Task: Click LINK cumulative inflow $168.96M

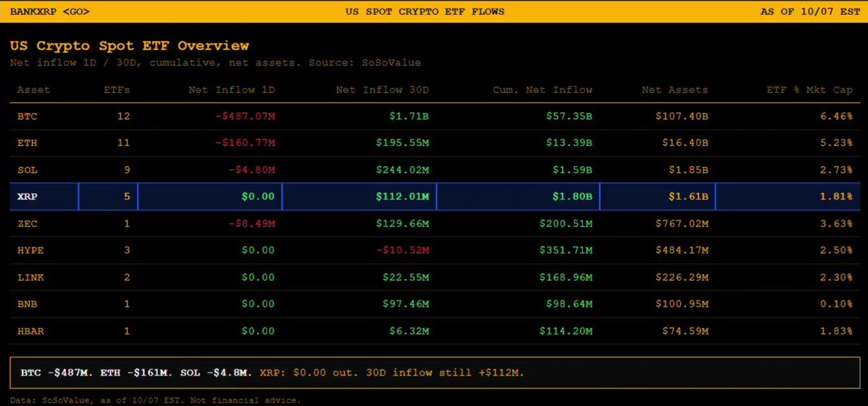Action: tap(565, 277)
